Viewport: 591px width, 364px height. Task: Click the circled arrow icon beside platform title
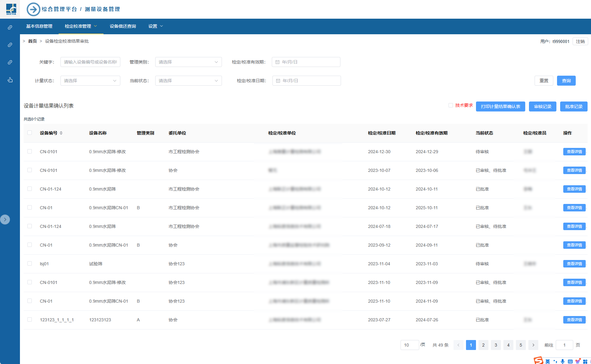click(x=33, y=9)
